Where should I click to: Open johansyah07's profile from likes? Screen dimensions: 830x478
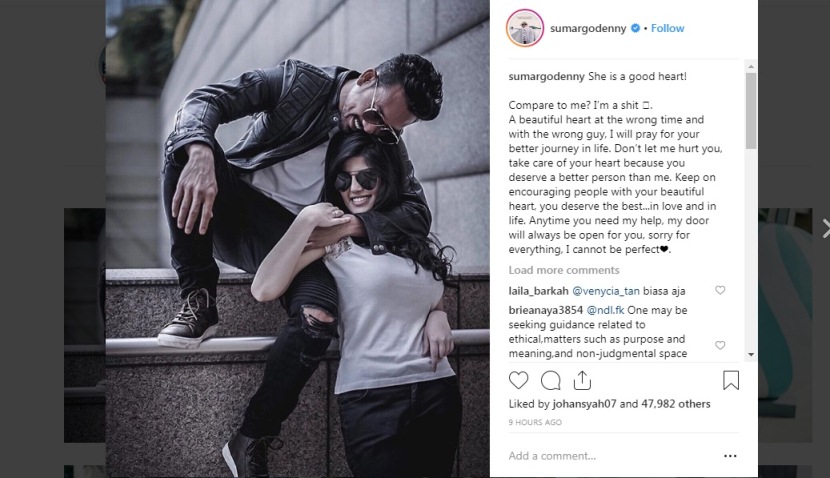coord(584,404)
